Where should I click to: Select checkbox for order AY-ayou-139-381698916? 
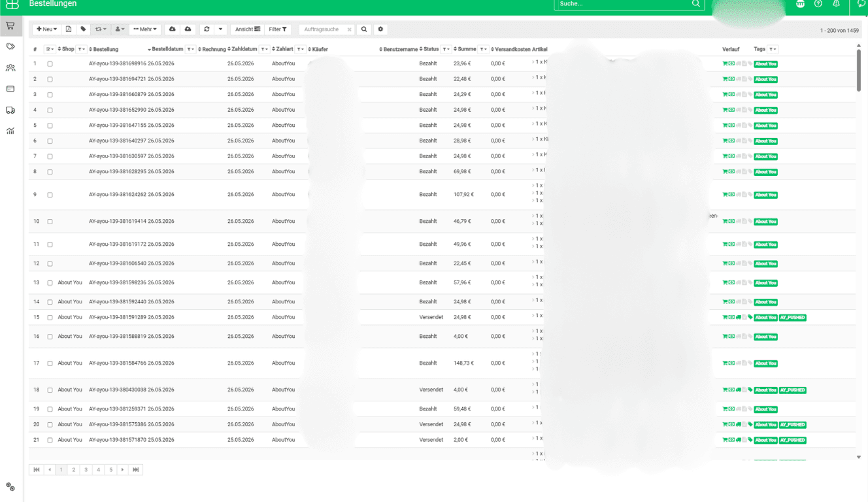50,64
